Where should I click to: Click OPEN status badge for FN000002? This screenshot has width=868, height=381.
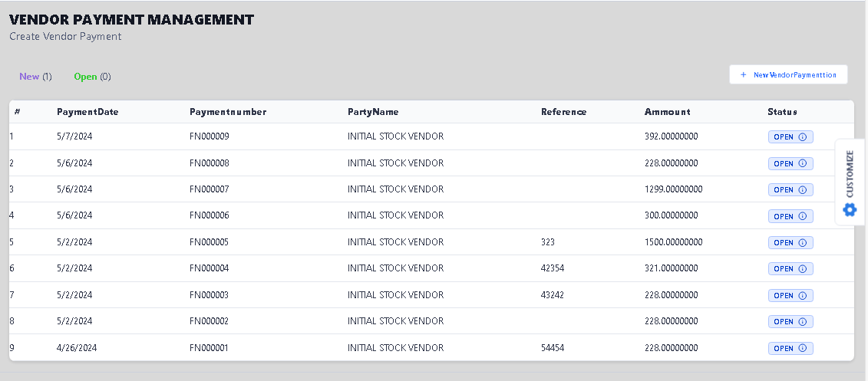click(x=784, y=322)
